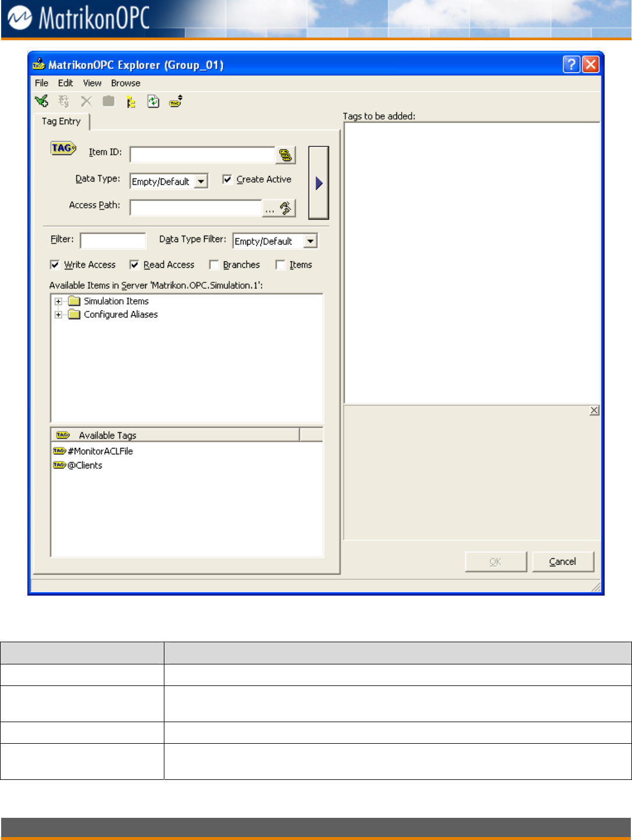Expand the Simulation Items tree node
This screenshot has width=632, height=840.
(x=58, y=302)
